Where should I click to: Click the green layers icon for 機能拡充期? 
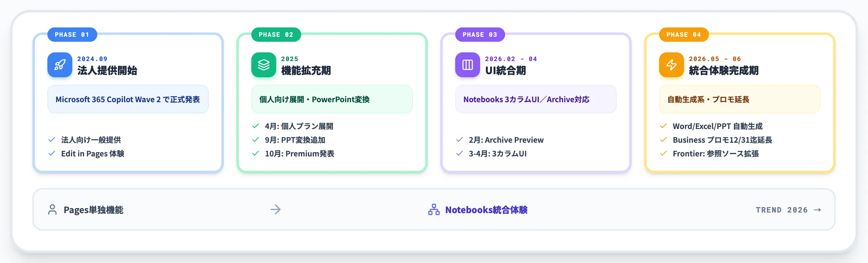(x=263, y=65)
